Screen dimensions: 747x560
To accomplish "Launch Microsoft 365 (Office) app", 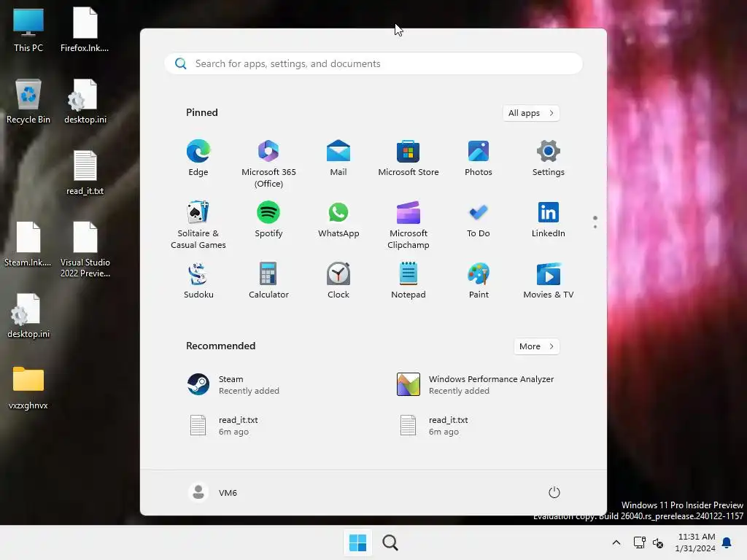I will tap(268, 164).
